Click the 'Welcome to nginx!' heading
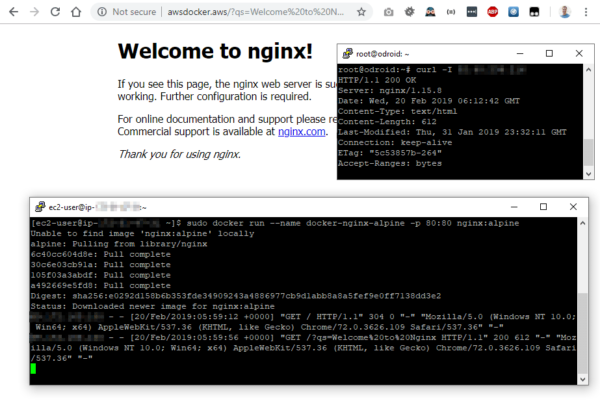This screenshot has width=600, height=403. (215, 51)
